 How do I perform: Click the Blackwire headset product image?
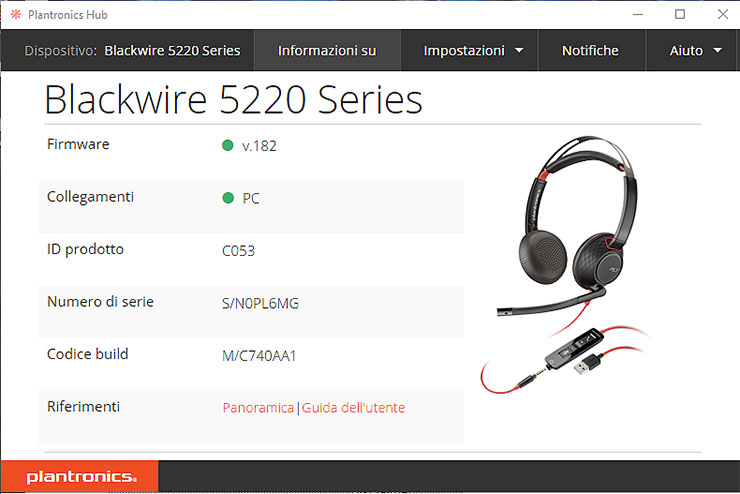pyautogui.click(x=565, y=264)
